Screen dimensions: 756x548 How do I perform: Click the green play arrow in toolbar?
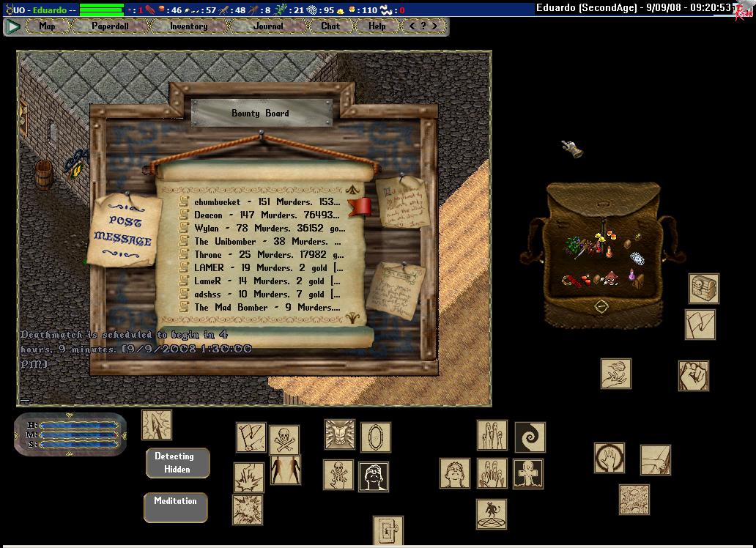pyautogui.click(x=12, y=26)
